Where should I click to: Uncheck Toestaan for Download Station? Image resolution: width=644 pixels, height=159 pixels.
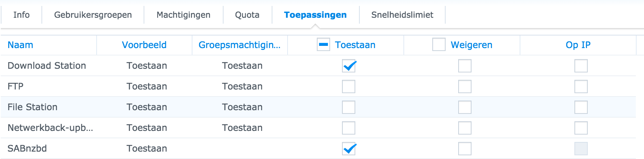349,66
